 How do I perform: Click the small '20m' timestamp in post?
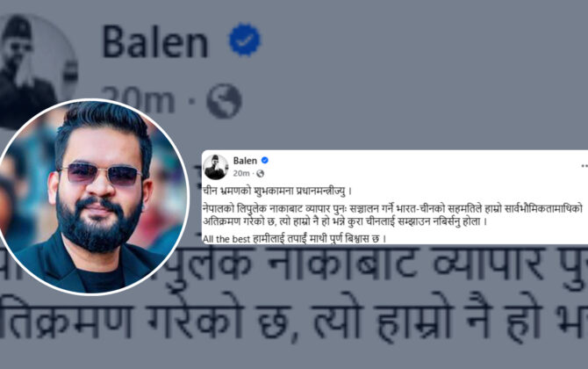(x=241, y=173)
